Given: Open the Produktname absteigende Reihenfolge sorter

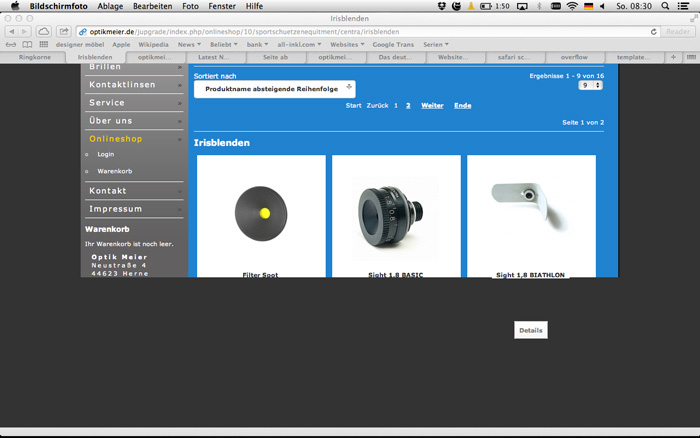Looking at the screenshot, I should (274, 89).
